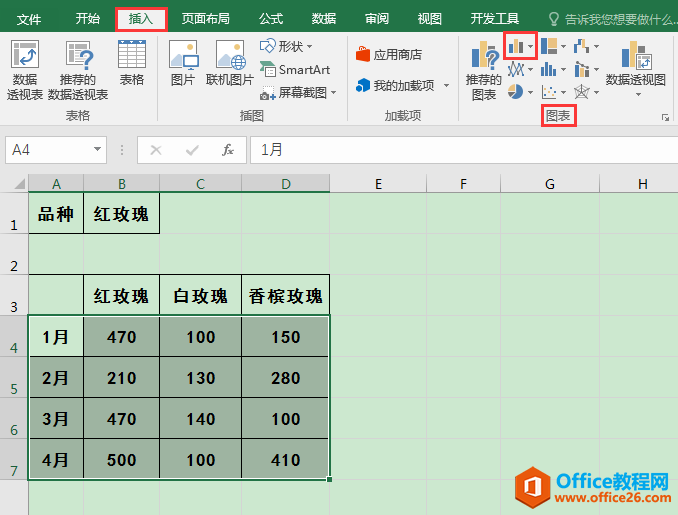Switch to the Home (开始) tab
678x515 pixels.
coord(88,19)
